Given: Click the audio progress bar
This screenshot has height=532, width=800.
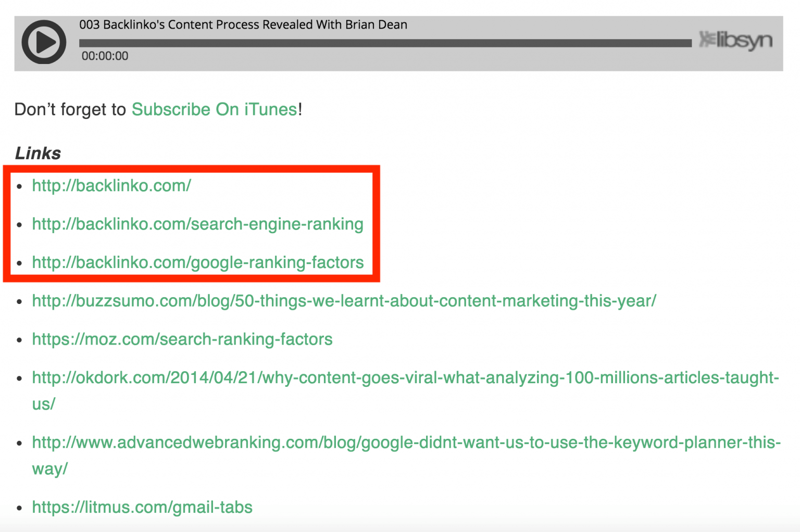Looking at the screenshot, I should [385, 43].
